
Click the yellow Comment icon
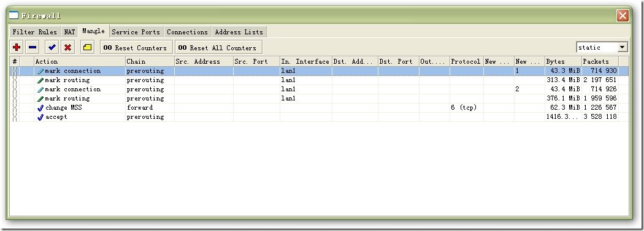(x=88, y=48)
